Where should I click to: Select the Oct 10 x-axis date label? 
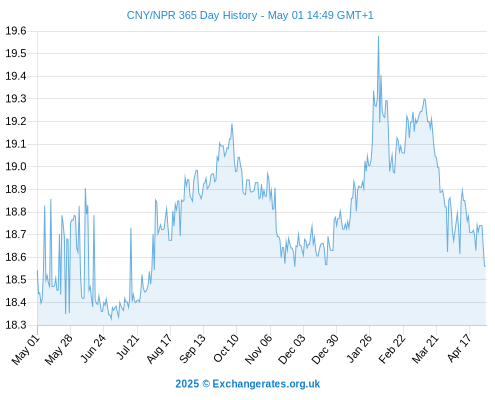(x=226, y=348)
